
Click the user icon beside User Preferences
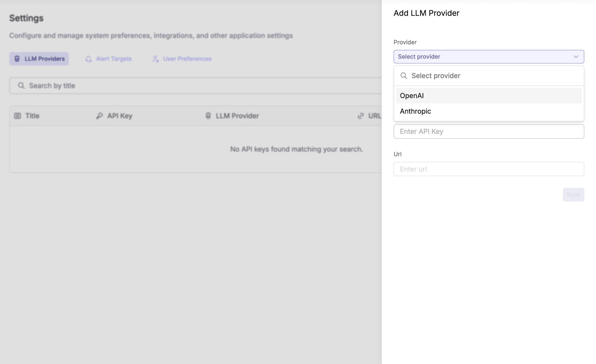point(155,59)
